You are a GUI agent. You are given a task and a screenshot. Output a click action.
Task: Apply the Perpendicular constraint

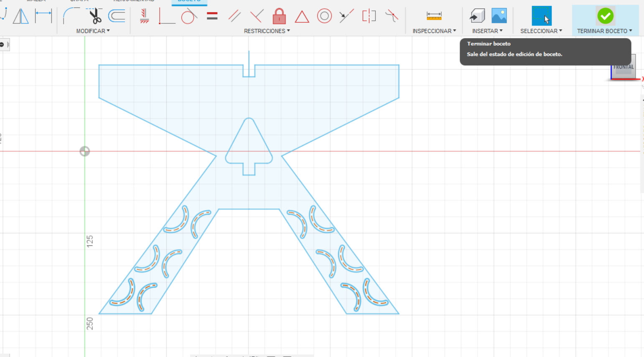tap(257, 16)
